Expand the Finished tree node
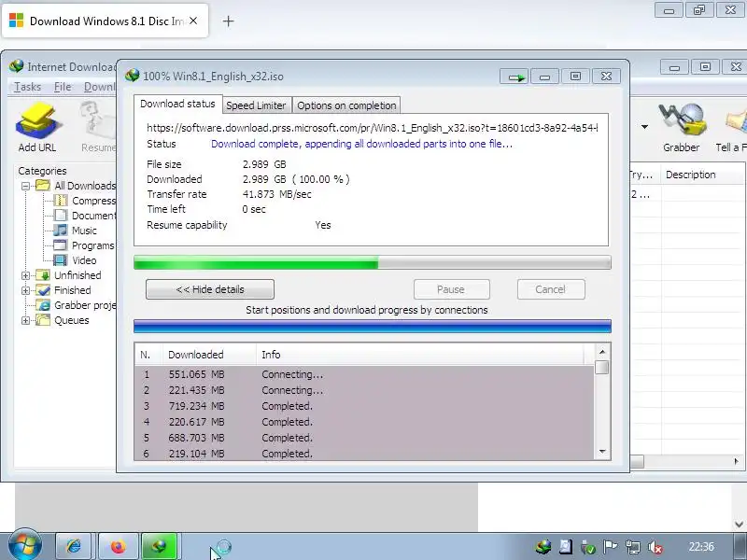 point(26,290)
